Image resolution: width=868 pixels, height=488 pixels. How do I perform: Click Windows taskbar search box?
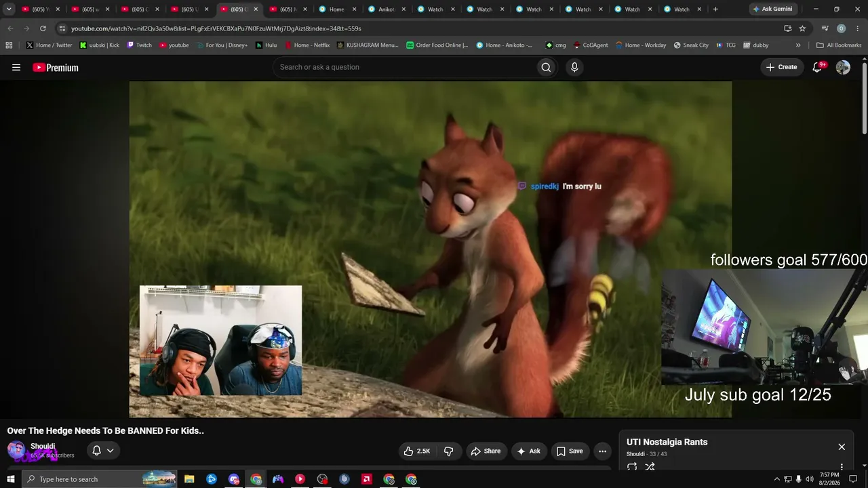99,479
